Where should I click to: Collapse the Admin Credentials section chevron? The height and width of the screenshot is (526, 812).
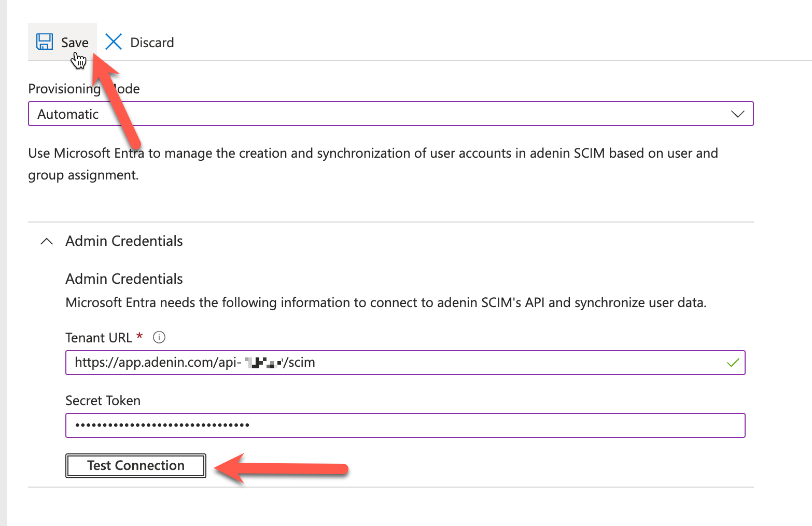pos(47,241)
